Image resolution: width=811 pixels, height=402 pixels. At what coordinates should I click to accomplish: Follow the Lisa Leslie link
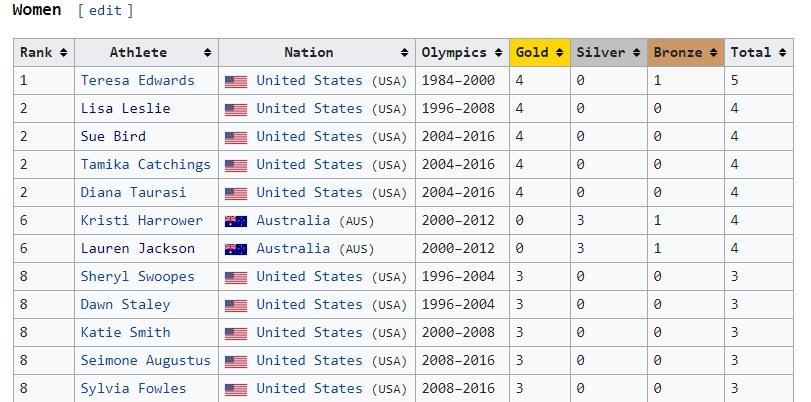(125, 108)
